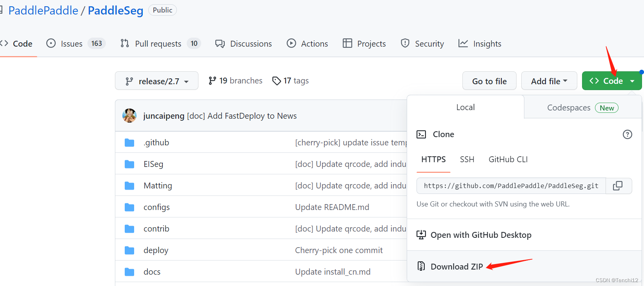Click the Pull requests count badge 10

pos(194,43)
